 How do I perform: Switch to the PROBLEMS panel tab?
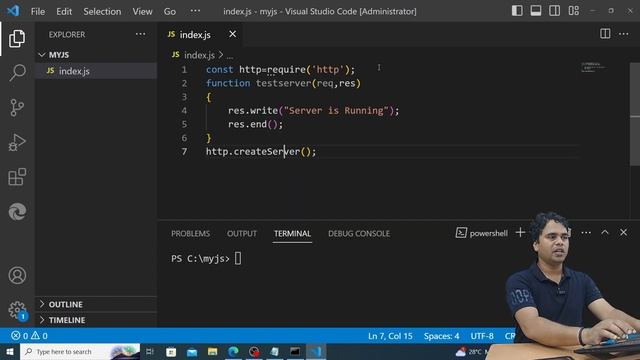click(190, 233)
